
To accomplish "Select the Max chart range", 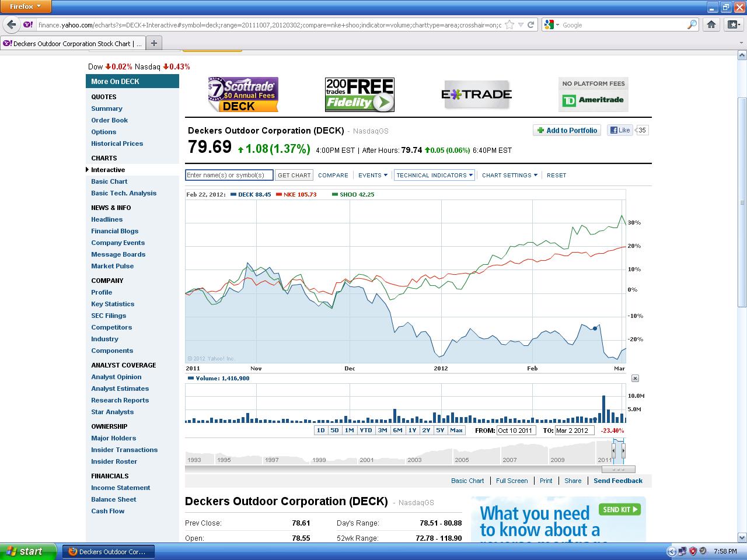I will point(456,430).
